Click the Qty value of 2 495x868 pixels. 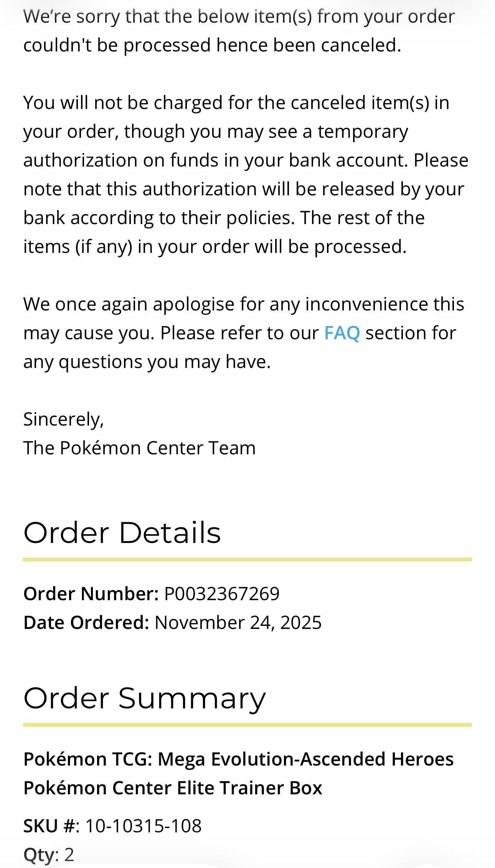tap(69, 855)
